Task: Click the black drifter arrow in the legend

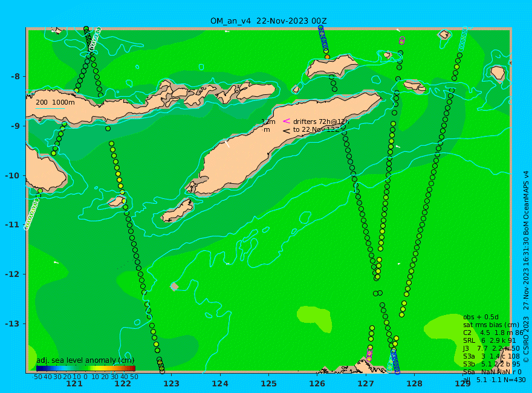Action: (287, 131)
